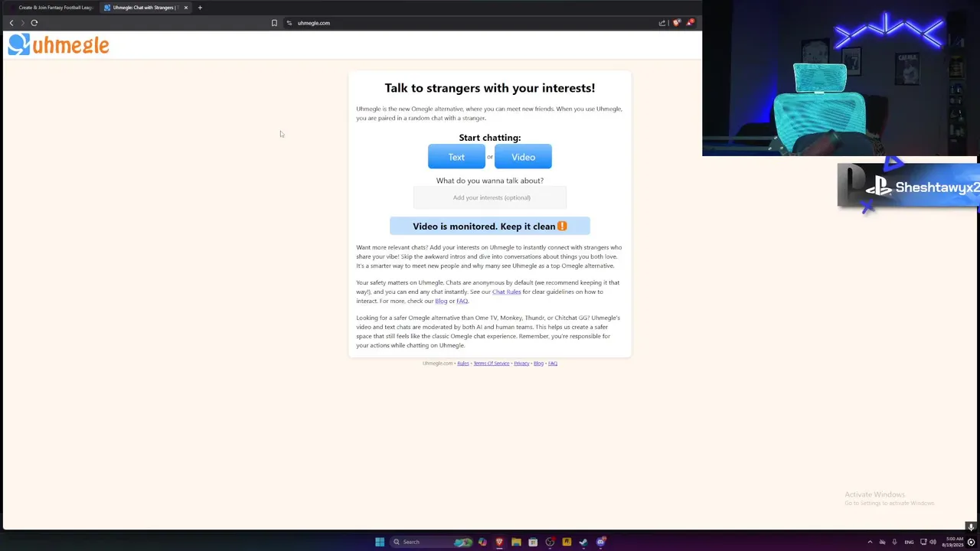Viewport: 980px width, 551px height.
Task: Start a Text chat
Action: (456, 157)
